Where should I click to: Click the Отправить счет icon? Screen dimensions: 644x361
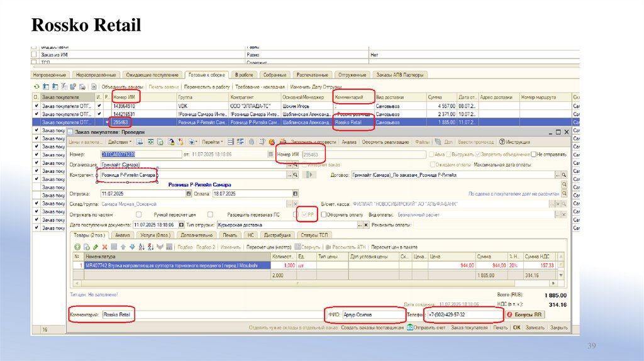[410, 327]
